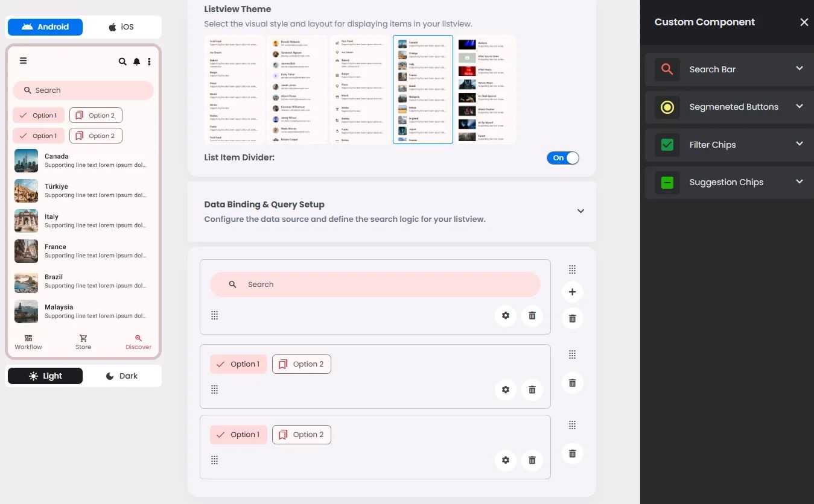
Task: Select the France row in phone preview
Action: click(83, 251)
